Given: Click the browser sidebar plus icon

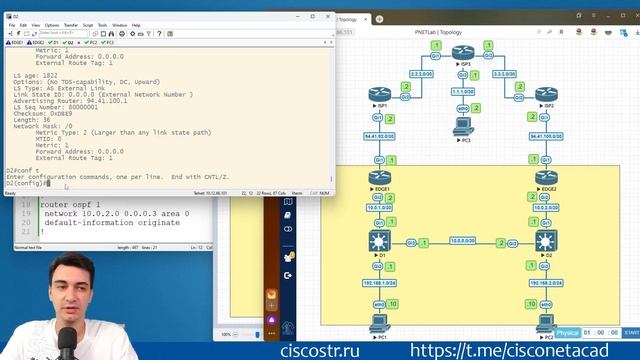Looking at the screenshot, I should (x=272, y=305).
